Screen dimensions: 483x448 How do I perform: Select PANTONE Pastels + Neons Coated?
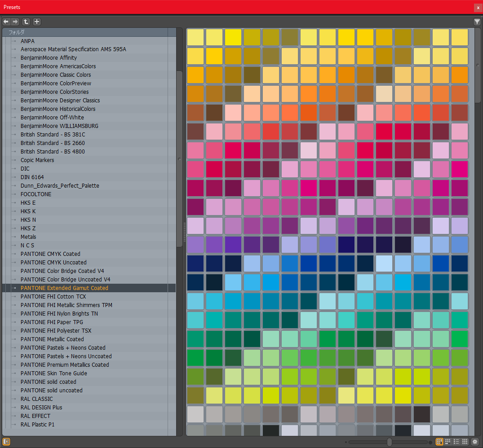coord(63,348)
